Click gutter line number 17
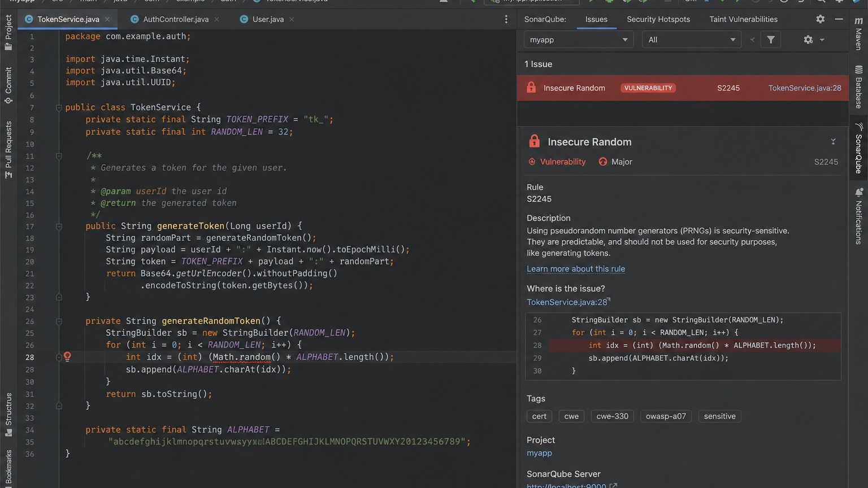Screen dimensions: 868x488 pos(30,226)
